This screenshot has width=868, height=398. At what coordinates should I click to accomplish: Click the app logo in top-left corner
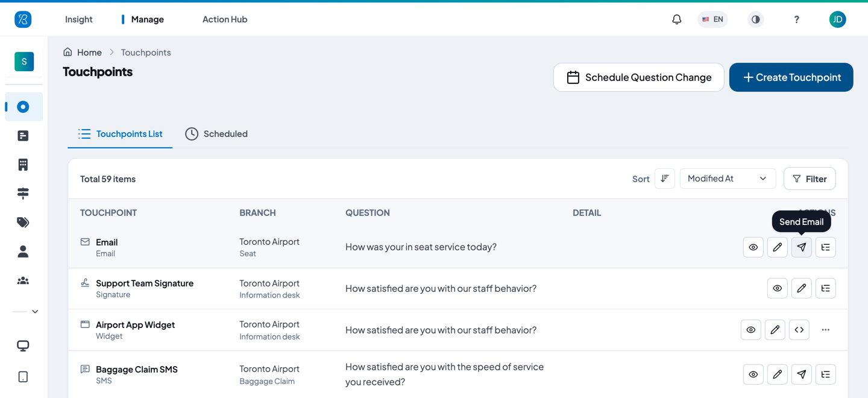(x=23, y=19)
